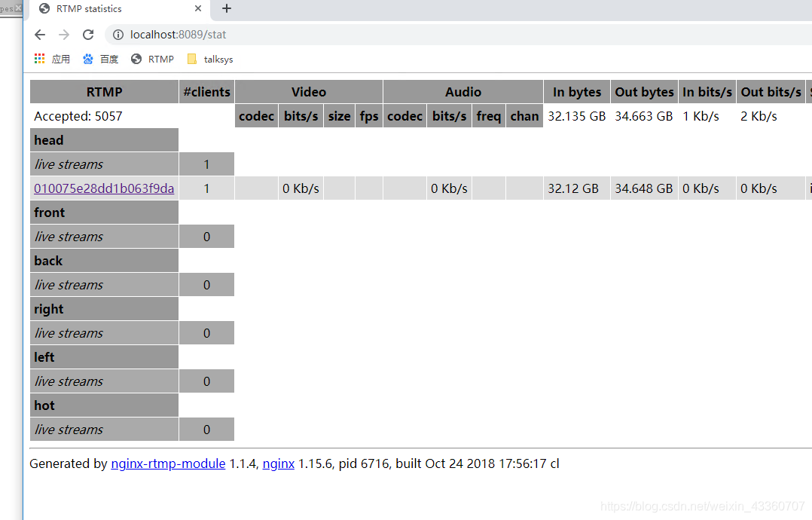Open the nginx-rtmp-module link
Screen dimensions: 812x520
pyautogui.click(x=167, y=463)
